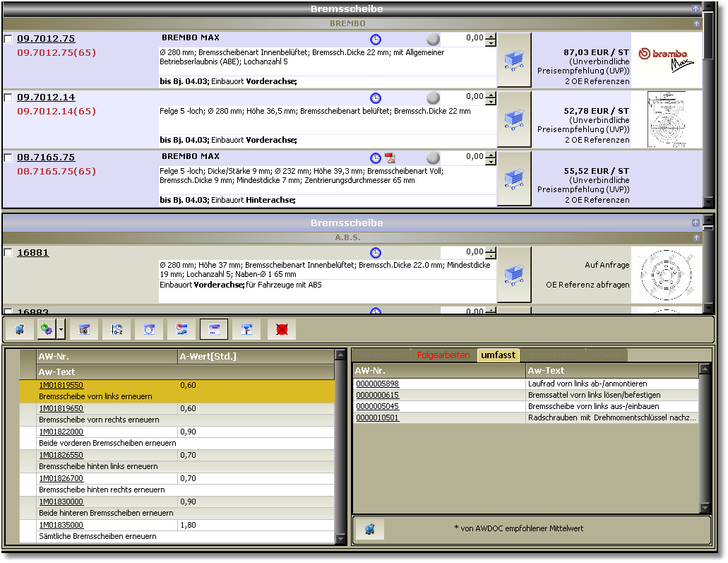
Task: Open labor item link 1M01819650
Action: pyautogui.click(x=61, y=408)
